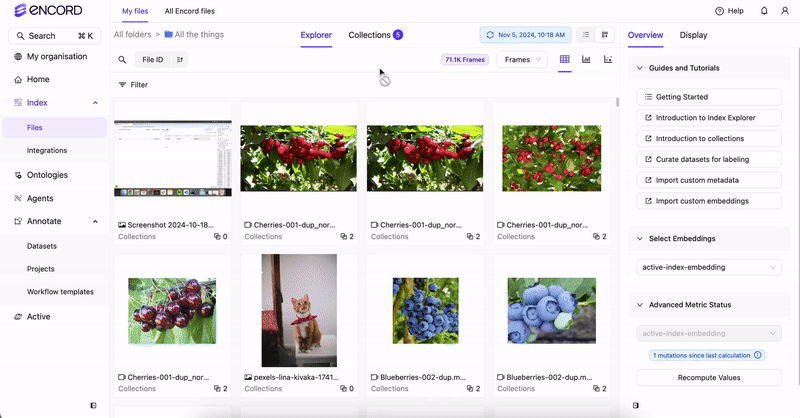Open Import custom embeddings link
Screen dimensions: 800x418
[709, 201]
